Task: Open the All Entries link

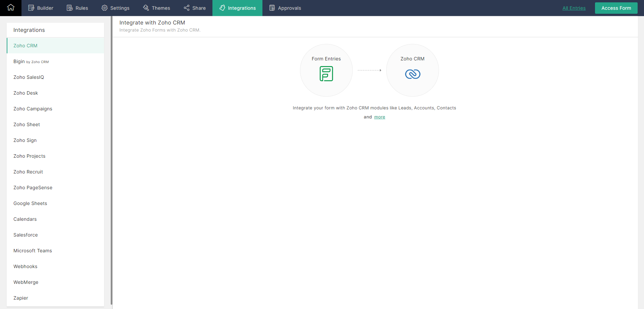Action: 574,8
